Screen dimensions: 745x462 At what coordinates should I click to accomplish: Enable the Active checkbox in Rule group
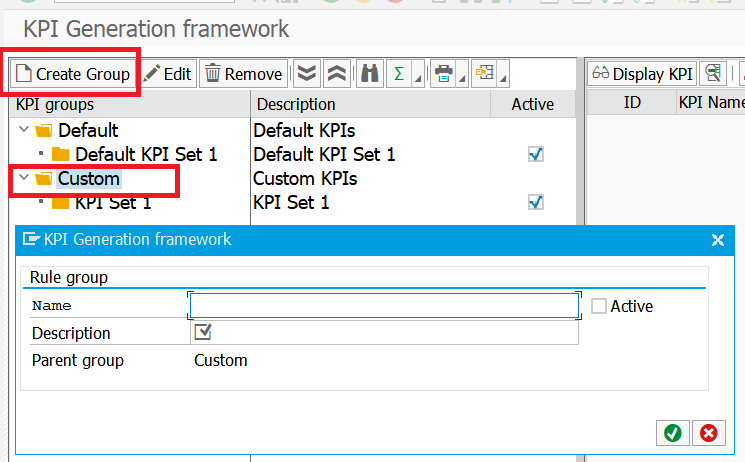pyautogui.click(x=598, y=306)
